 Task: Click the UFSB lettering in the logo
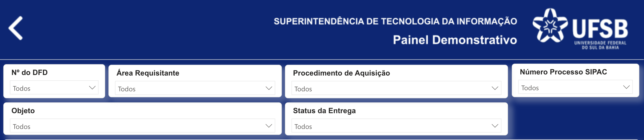(x=600, y=29)
